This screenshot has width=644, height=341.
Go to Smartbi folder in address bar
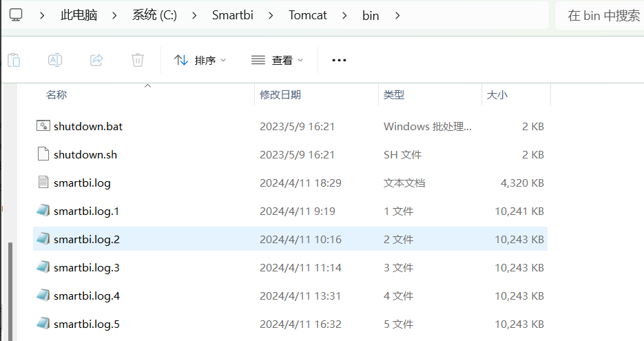233,15
